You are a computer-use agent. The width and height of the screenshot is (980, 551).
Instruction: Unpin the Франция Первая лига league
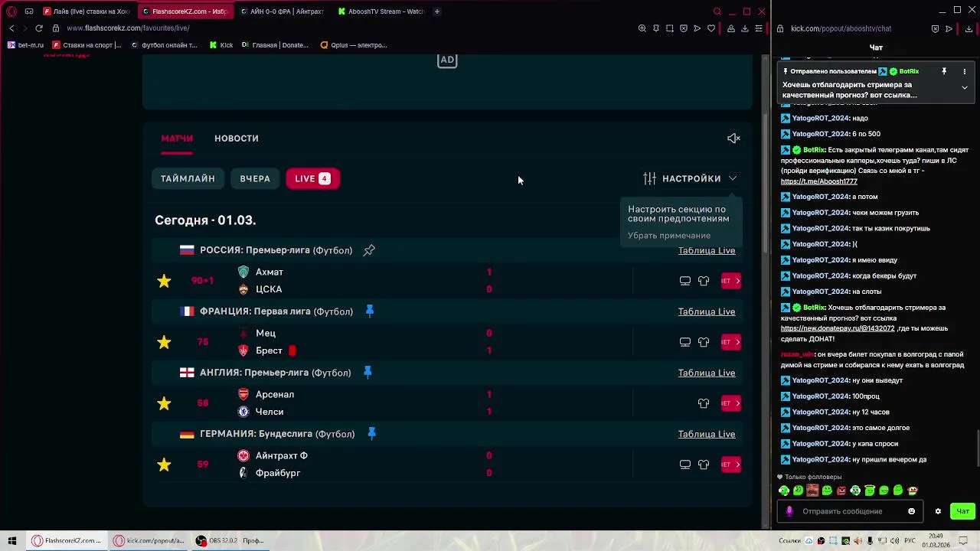[370, 311]
